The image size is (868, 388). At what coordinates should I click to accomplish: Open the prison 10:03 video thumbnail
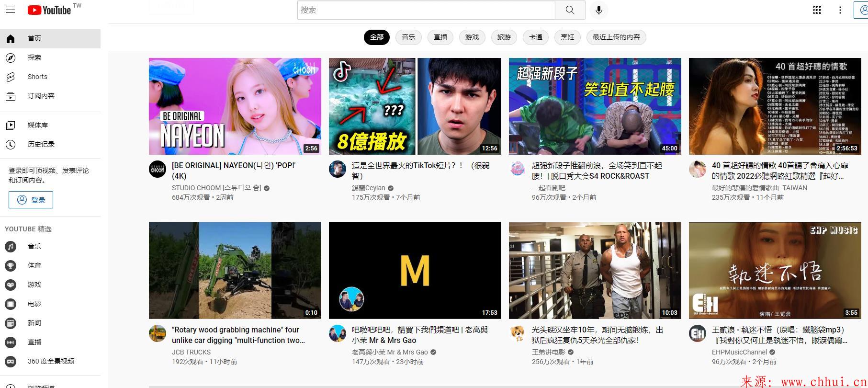click(595, 271)
